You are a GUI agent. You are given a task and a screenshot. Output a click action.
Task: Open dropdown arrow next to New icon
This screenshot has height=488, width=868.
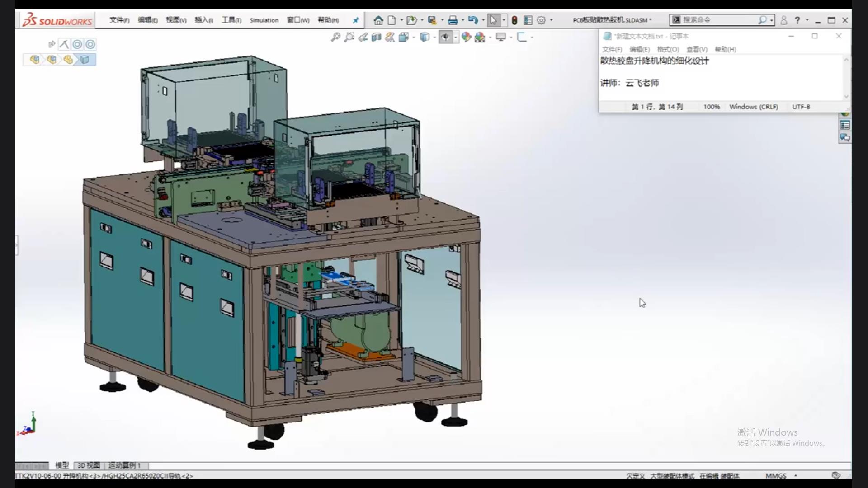401,20
